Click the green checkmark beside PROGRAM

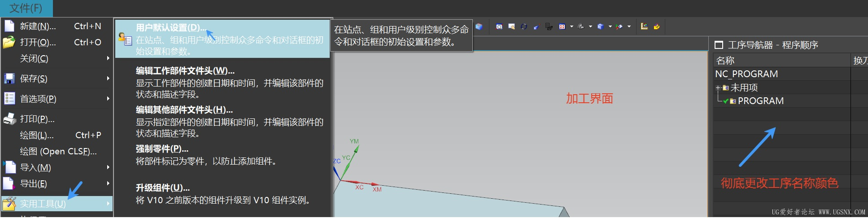tap(726, 101)
